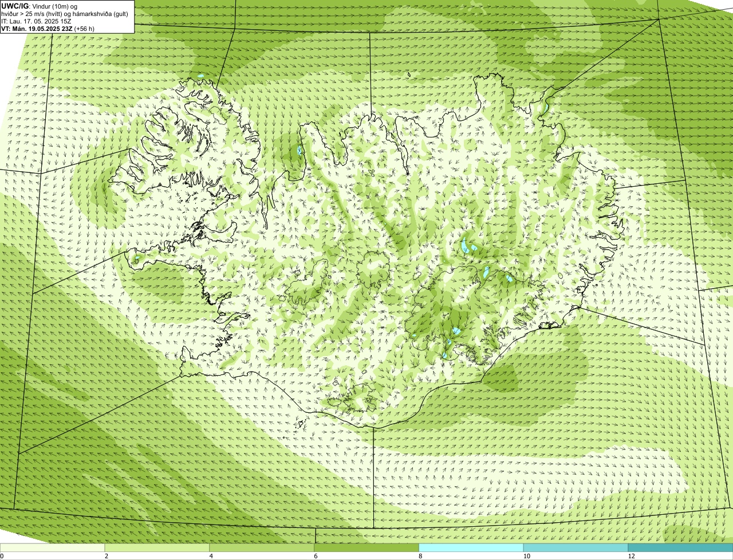
Task: Click the pale 0–2 m/s legend color segment
Action: pyautogui.click(x=52, y=547)
